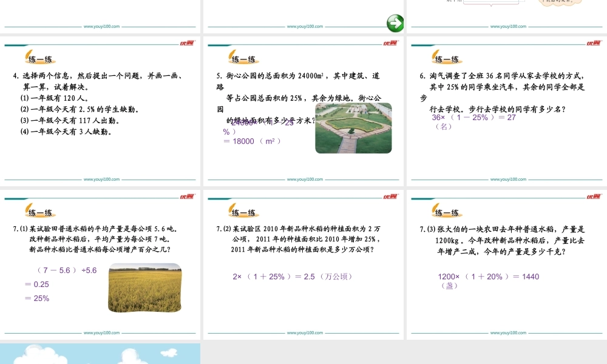This screenshot has height=364, width=607.
Task: Open the park garden photo on slide 5
Action: pyautogui.click(x=353, y=128)
